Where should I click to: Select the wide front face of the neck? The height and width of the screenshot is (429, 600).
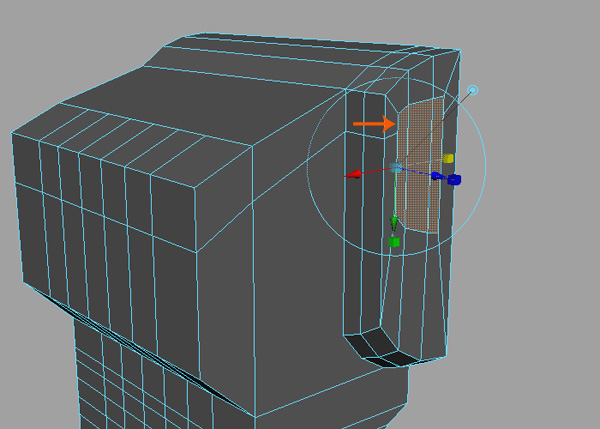pos(300,412)
